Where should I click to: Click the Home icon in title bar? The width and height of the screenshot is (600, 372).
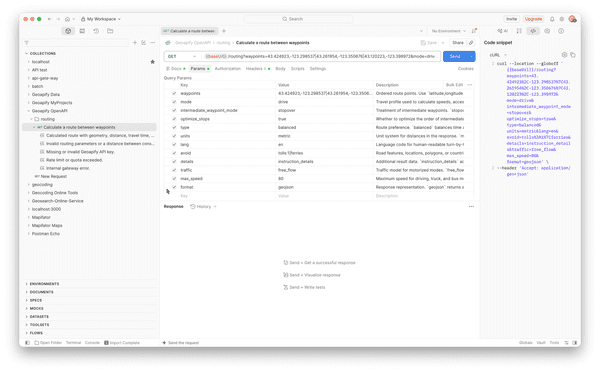(67, 19)
